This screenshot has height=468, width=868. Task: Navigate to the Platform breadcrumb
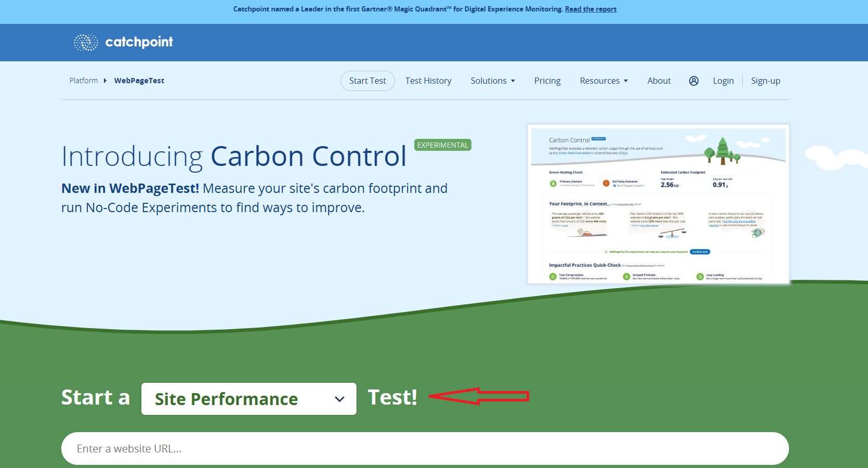pyautogui.click(x=84, y=81)
